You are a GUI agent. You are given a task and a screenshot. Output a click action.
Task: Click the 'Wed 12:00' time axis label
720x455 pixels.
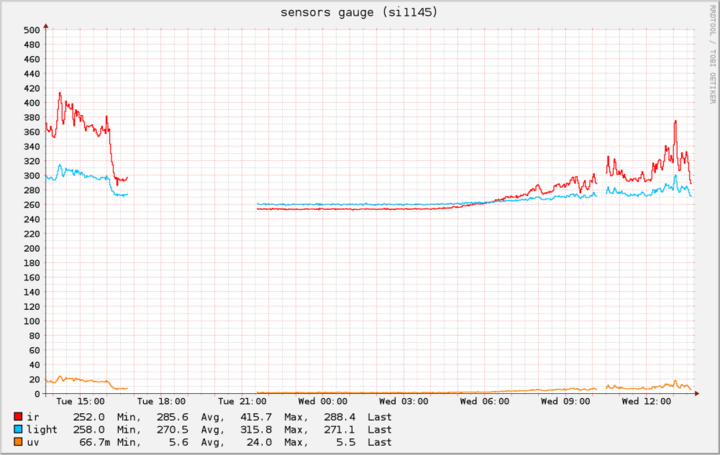point(646,402)
